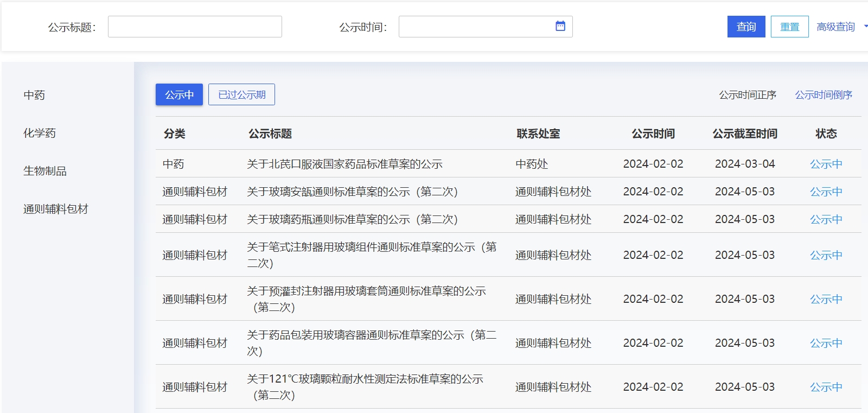Switch to the 已过公示期 tab
Viewport: 868px width, 413px height.
241,94
